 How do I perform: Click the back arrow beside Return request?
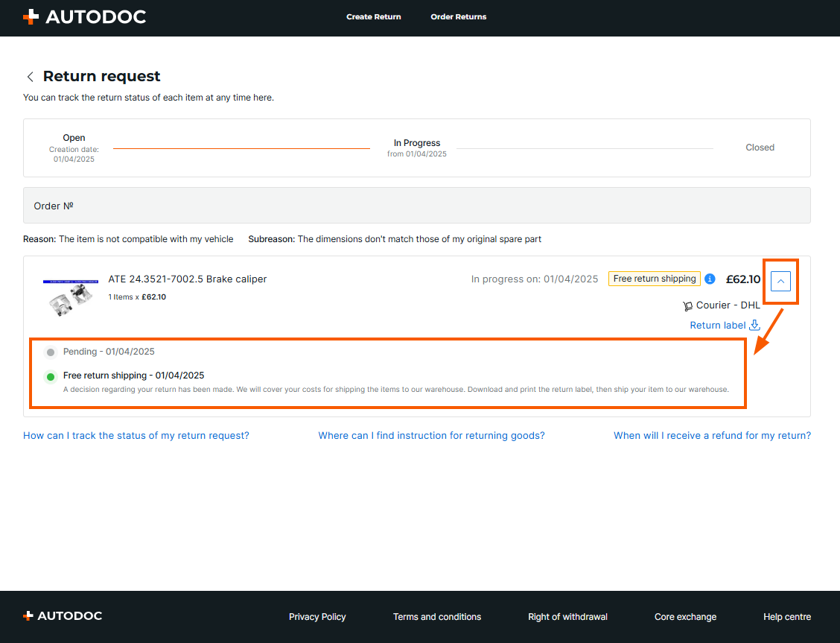tap(31, 77)
